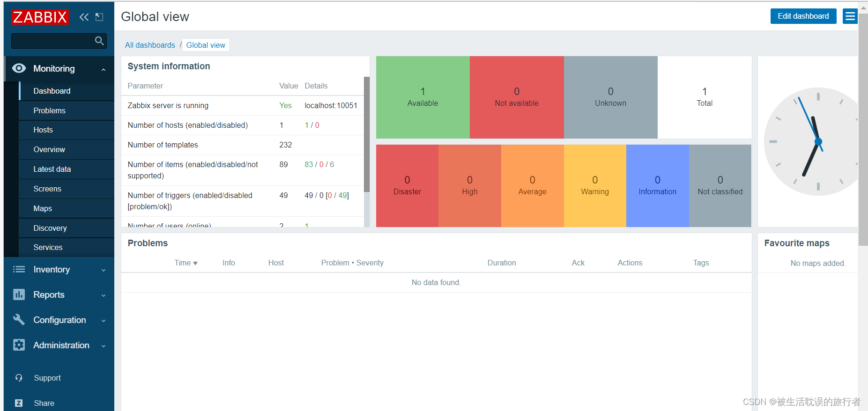Click the 232 templates value

point(286,145)
